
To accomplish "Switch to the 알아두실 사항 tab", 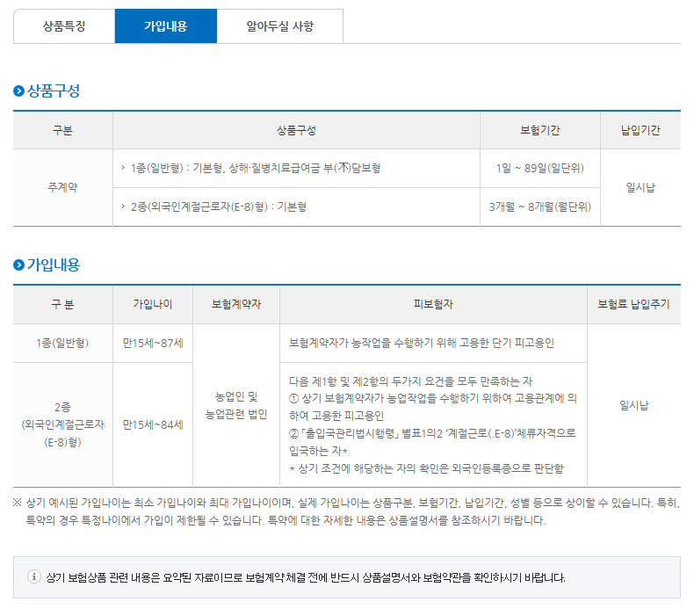I will (279, 26).
